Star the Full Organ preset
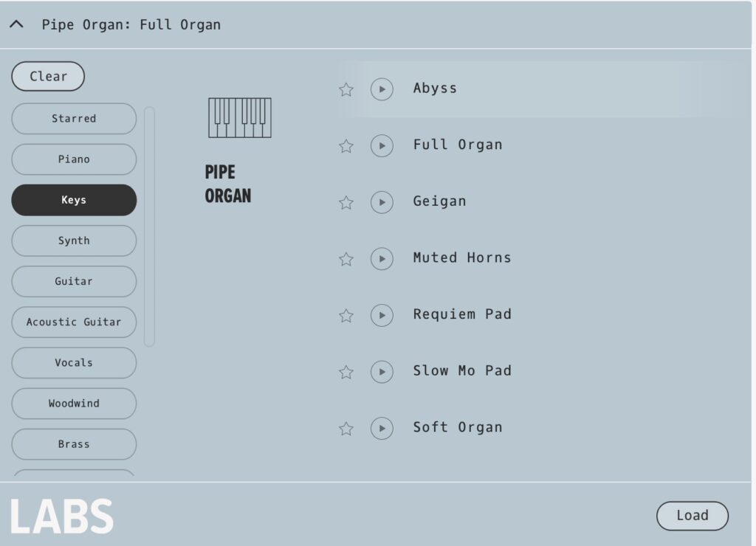Image resolution: width=756 pixels, height=546 pixels. click(x=346, y=146)
